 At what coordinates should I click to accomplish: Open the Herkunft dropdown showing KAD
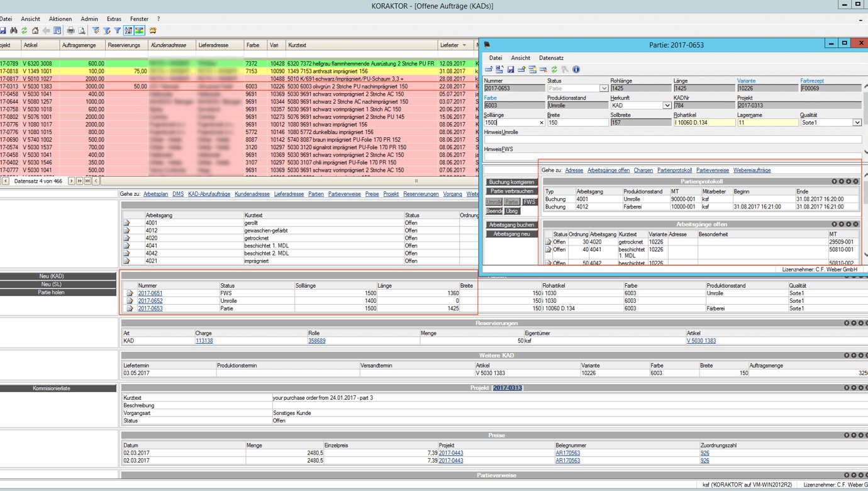(x=667, y=106)
